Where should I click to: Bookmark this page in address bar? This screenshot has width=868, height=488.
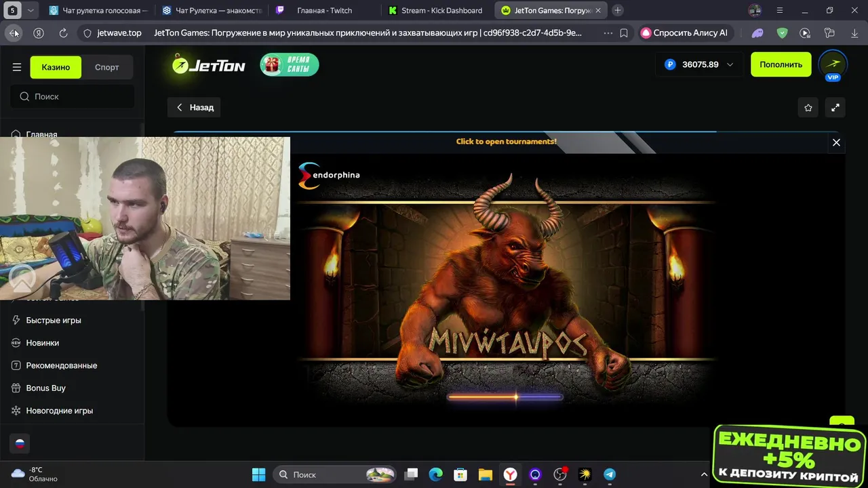(x=624, y=33)
